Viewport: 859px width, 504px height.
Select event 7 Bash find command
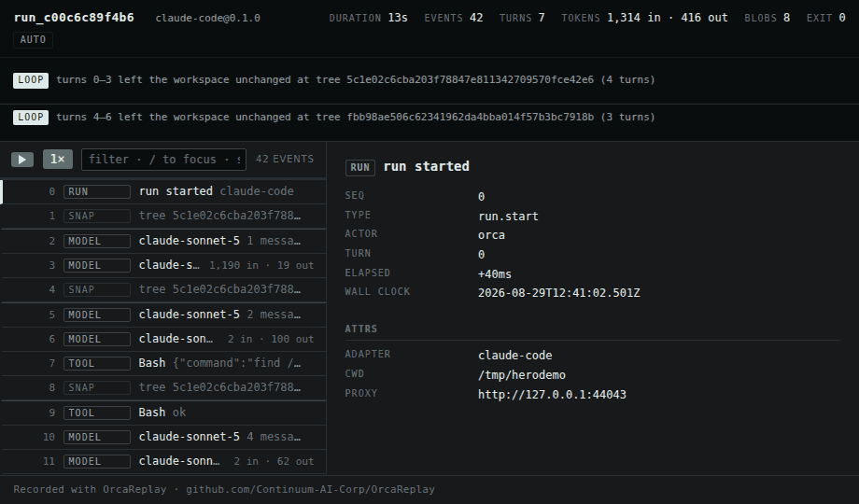pyautogui.click(x=163, y=363)
